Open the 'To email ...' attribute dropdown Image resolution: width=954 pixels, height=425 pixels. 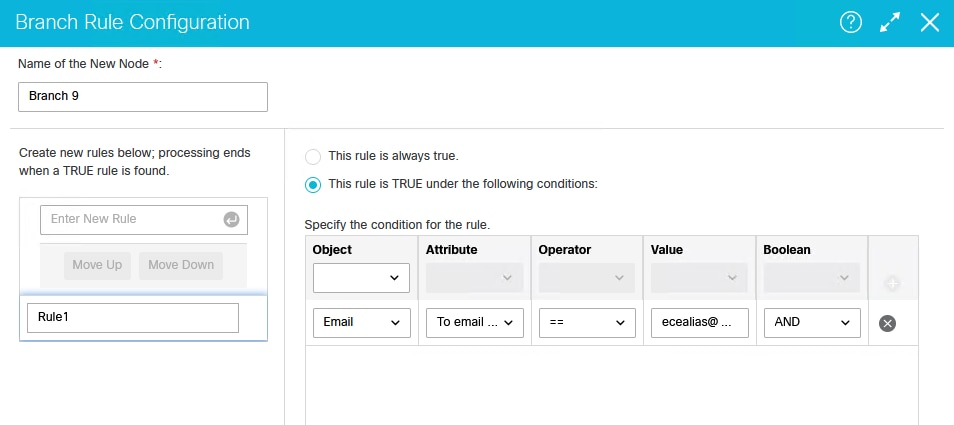click(x=475, y=323)
